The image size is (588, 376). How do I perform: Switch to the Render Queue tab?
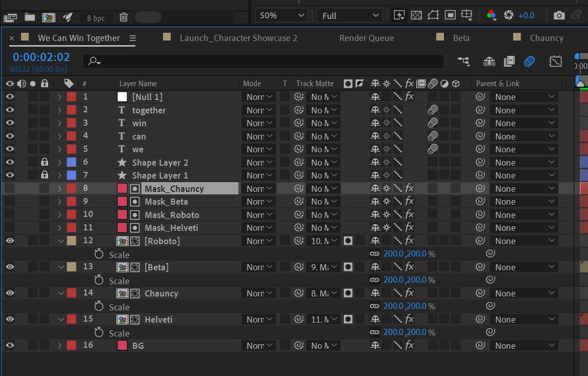(366, 37)
